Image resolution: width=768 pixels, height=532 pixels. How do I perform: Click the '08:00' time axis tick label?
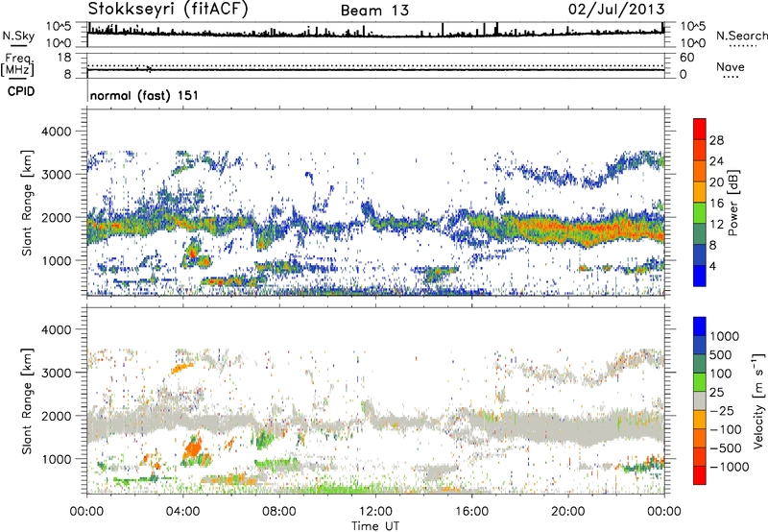(x=278, y=512)
